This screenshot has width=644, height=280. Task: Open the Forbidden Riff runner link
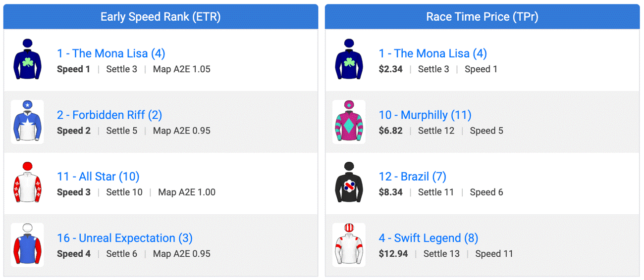click(109, 115)
